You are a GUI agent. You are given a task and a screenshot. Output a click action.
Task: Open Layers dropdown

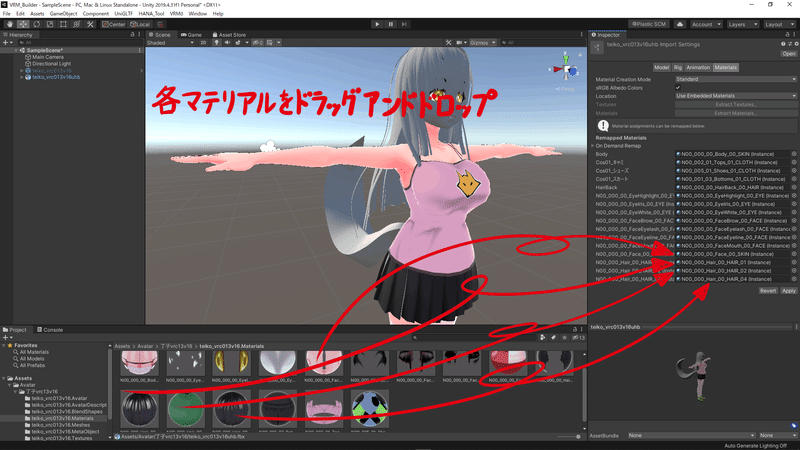coord(743,24)
